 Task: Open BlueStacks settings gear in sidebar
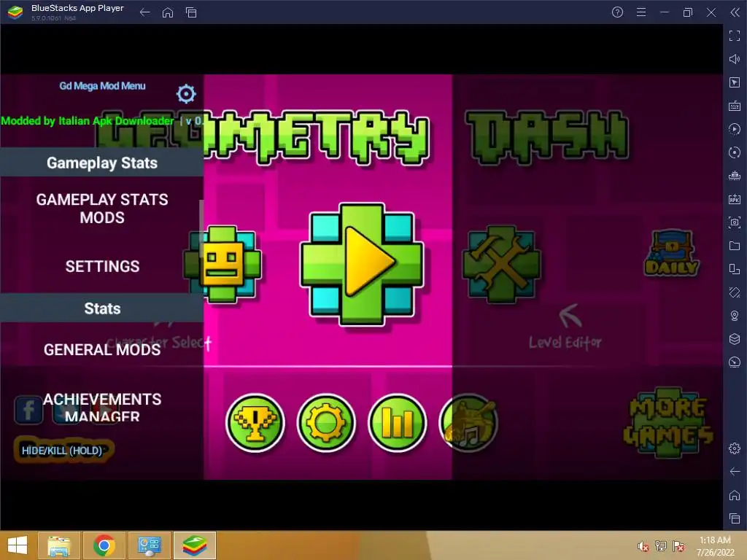(x=735, y=448)
